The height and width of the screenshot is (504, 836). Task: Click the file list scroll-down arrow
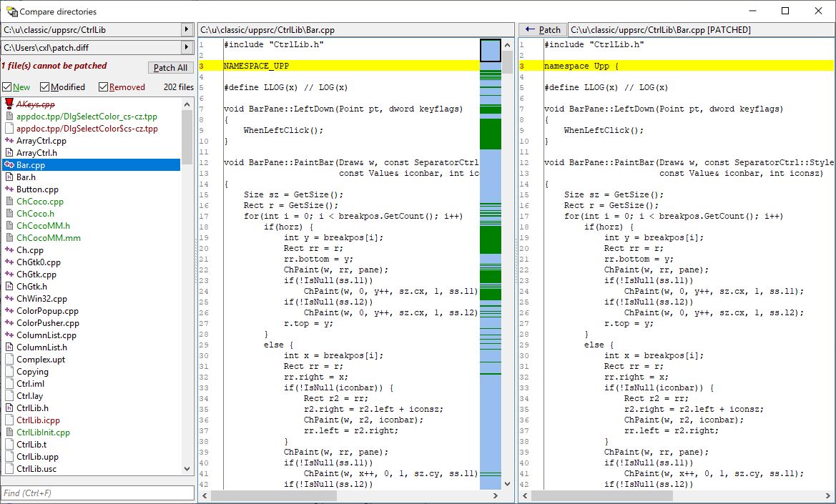pyautogui.click(x=187, y=469)
